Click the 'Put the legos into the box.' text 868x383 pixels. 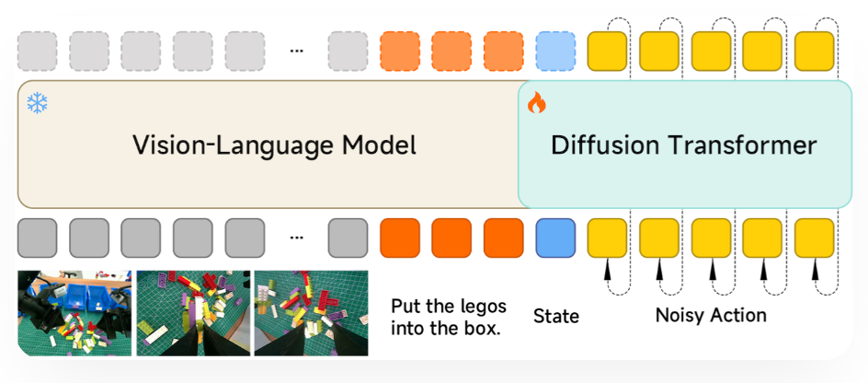(x=446, y=316)
